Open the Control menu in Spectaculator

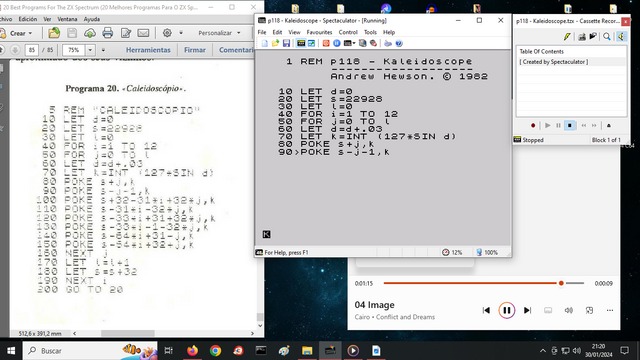348,32
